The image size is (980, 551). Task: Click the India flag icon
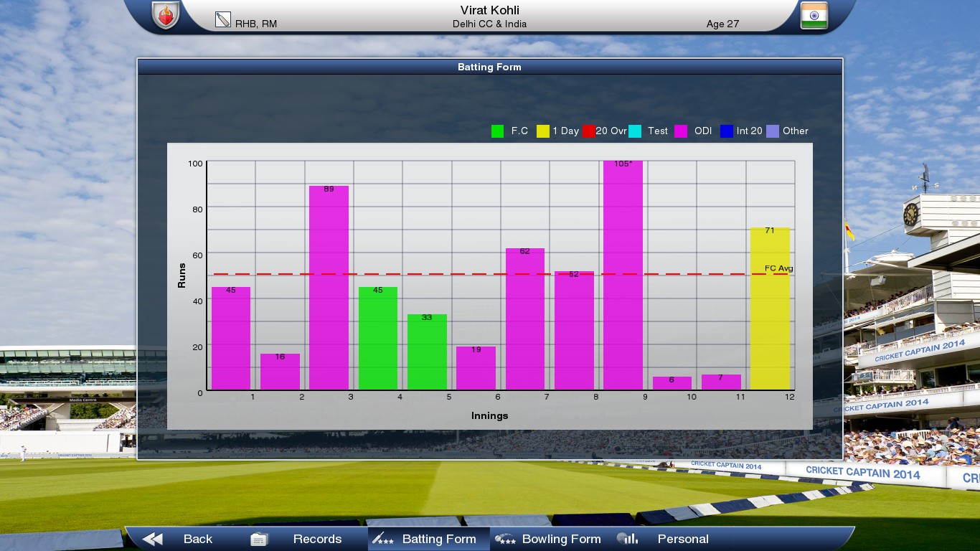tap(814, 15)
